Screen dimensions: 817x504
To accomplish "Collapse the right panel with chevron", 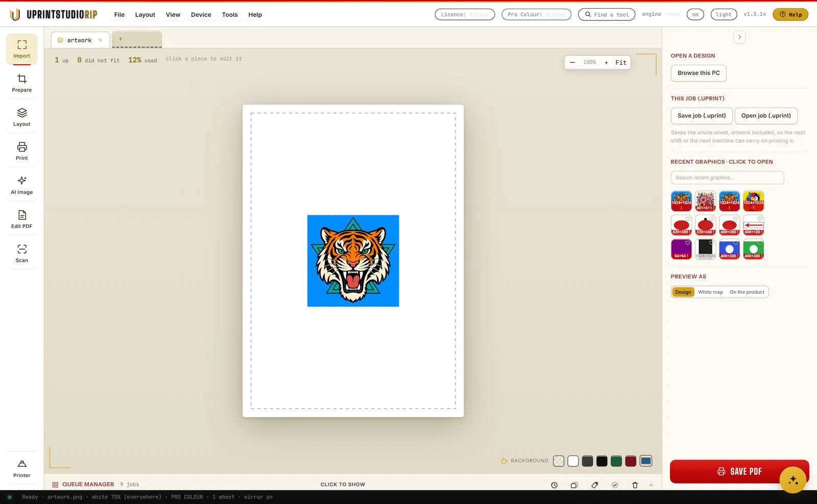I will click(739, 37).
